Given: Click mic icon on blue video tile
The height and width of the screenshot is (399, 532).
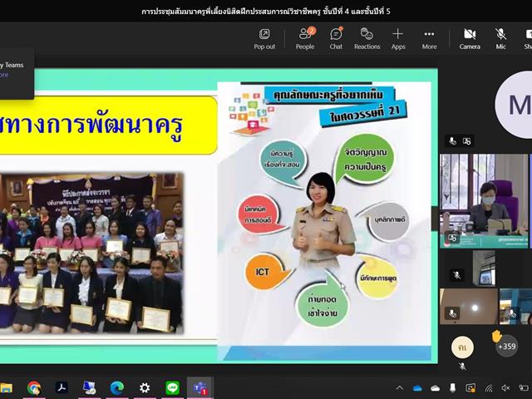Looking at the screenshot, I should pos(512,313).
